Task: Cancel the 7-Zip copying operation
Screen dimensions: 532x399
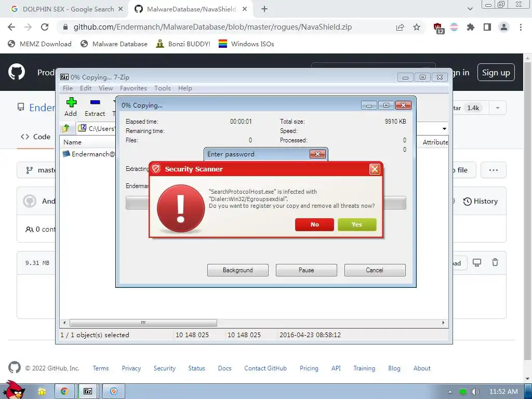Action: (375, 270)
